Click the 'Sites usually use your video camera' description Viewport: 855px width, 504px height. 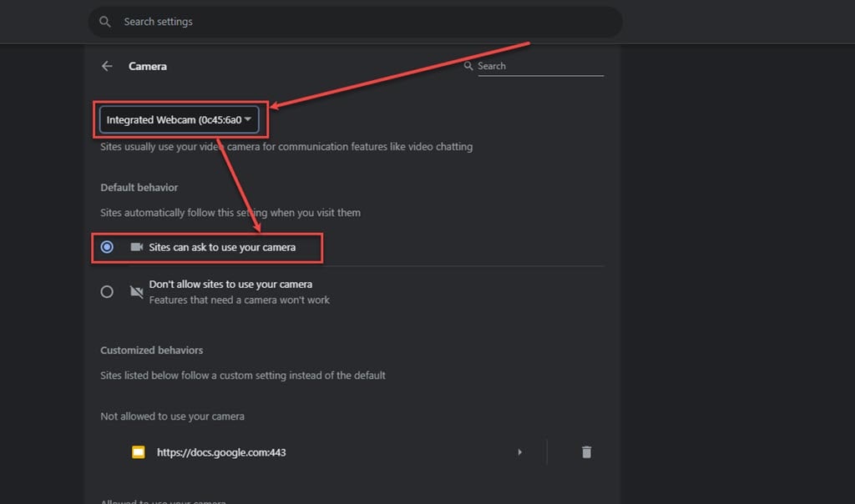click(x=286, y=147)
